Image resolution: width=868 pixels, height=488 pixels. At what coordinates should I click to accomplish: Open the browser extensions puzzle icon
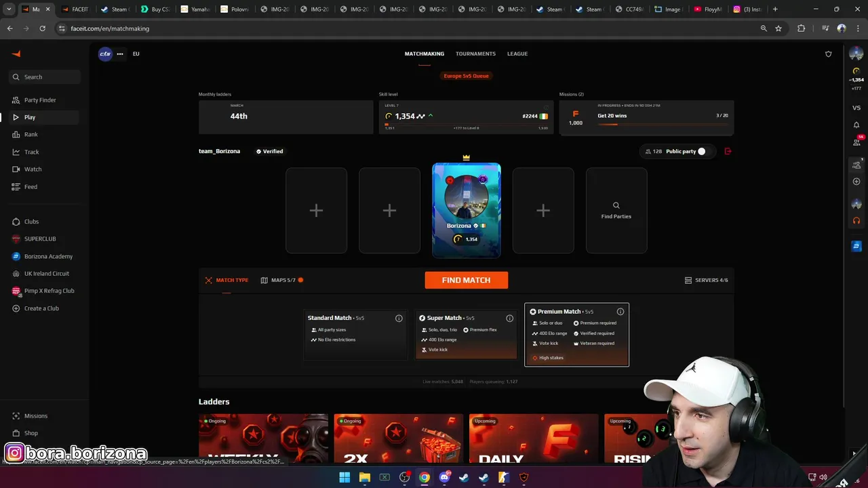802,28
